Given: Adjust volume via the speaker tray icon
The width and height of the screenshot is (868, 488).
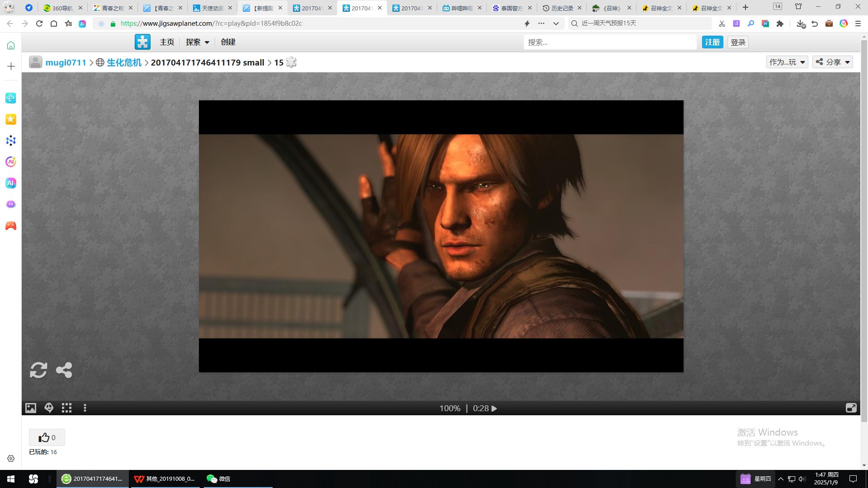Looking at the screenshot, I should point(802,479).
